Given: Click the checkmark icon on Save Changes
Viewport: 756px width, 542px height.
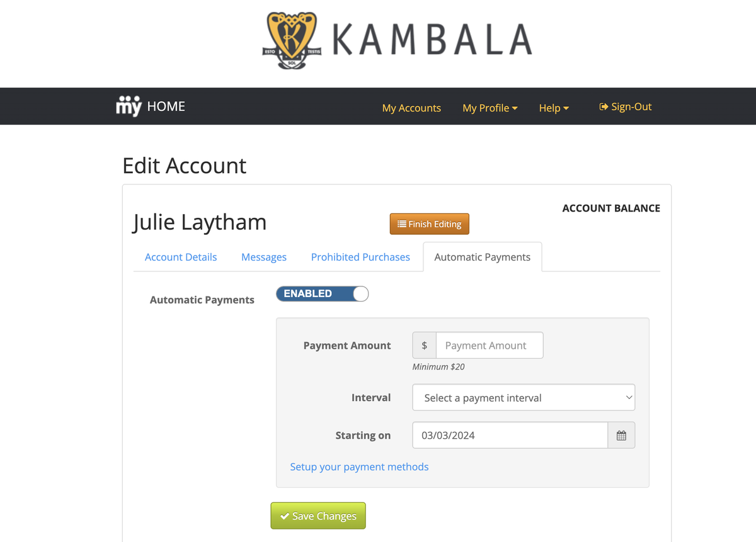Looking at the screenshot, I should coord(285,516).
